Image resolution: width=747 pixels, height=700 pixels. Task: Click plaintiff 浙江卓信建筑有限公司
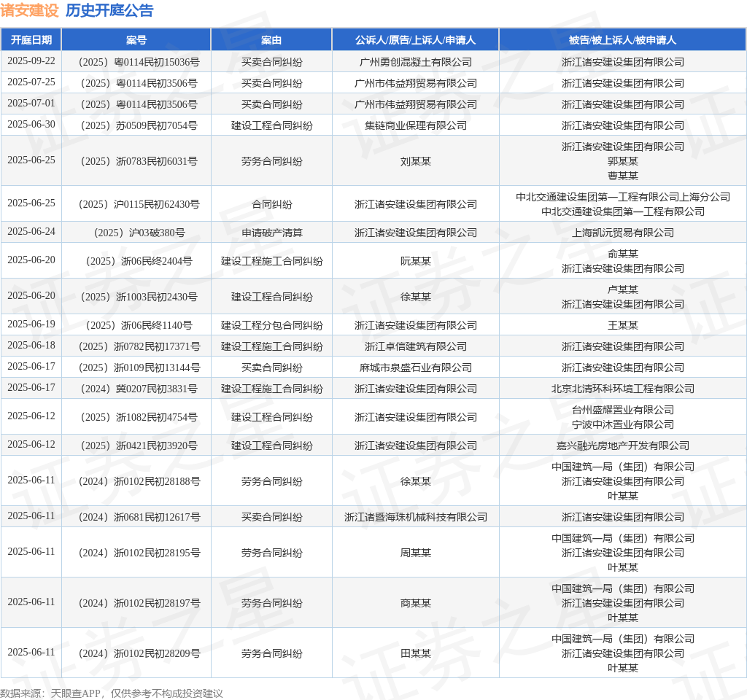click(x=415, y=346)
